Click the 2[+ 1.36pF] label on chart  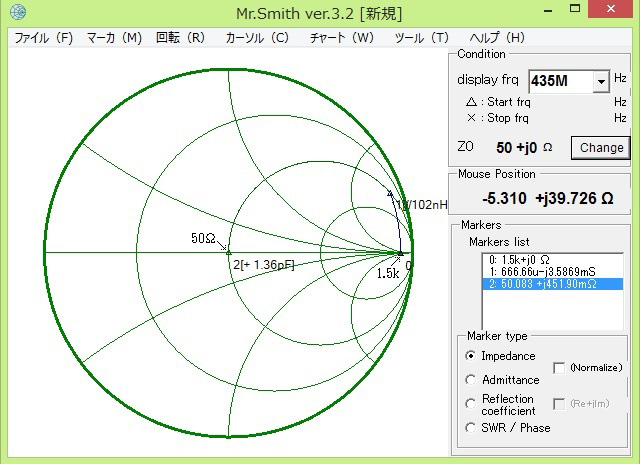click(x=264, y=265)
